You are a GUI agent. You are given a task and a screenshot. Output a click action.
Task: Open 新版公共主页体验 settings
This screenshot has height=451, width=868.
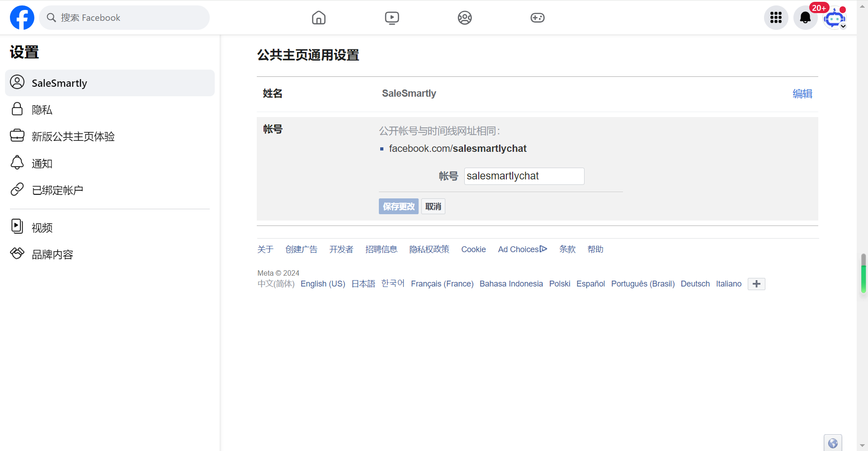[x=73, y=136]
